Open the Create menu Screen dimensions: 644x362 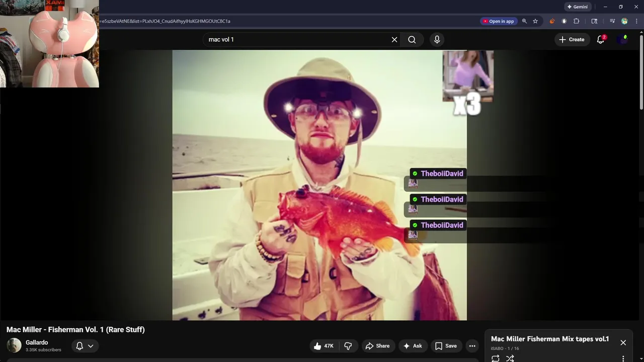pos(572,40)
